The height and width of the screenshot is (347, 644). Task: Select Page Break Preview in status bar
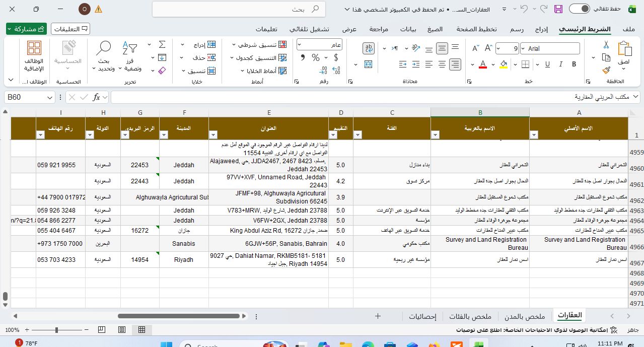tap(102, 329)
